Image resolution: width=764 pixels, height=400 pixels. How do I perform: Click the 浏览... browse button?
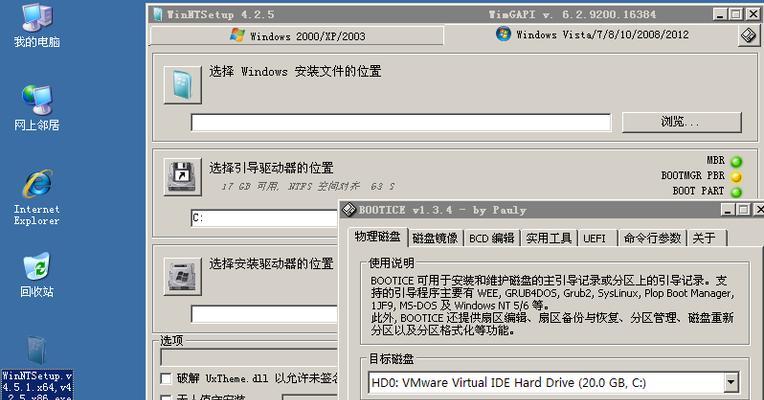tap(682, 122)
